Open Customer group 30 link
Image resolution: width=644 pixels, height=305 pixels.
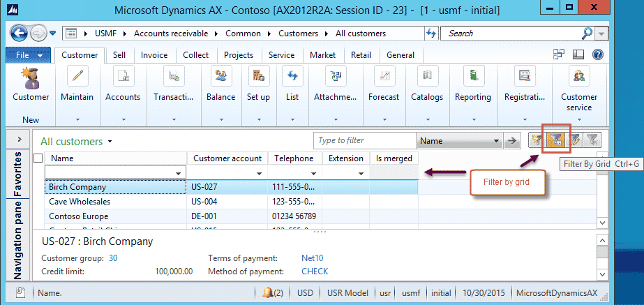[x=113, y=258]
